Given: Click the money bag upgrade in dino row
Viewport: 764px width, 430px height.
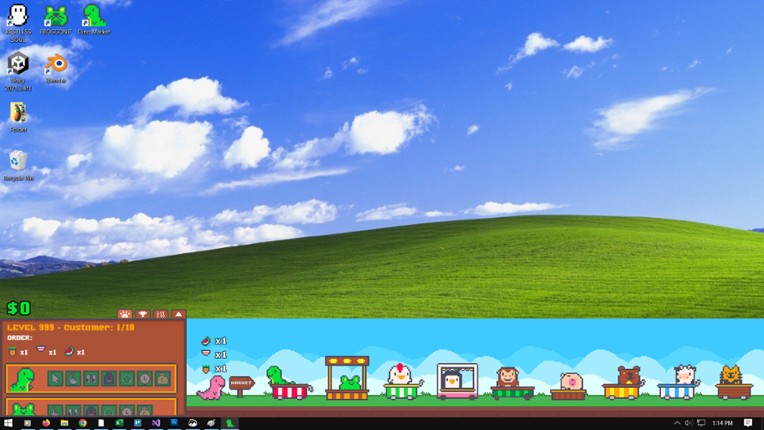Looking at the screenshot, I should click(162, 379).
